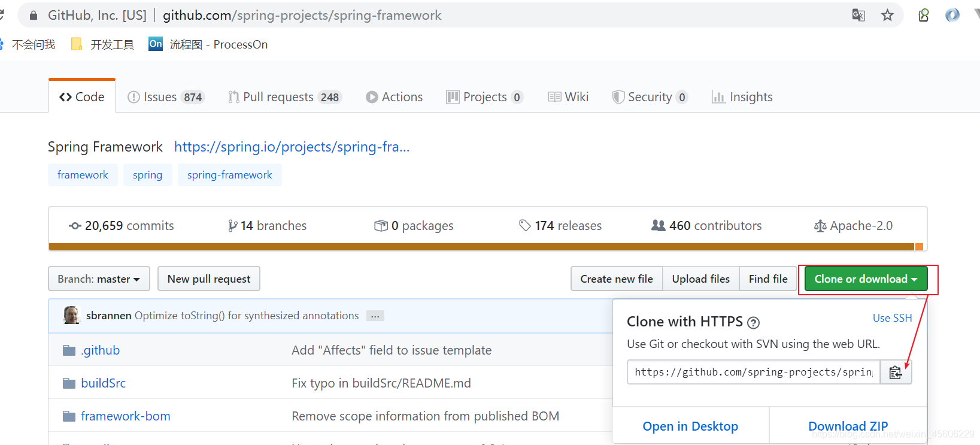Viewport: 980px width, 445px height.
Task: Click the Clone with HTTPS help icon
Action: pos(754,323)
